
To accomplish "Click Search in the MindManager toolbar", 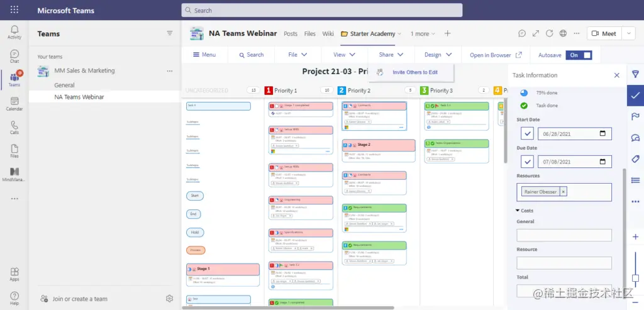I will [x=252, y=55].
